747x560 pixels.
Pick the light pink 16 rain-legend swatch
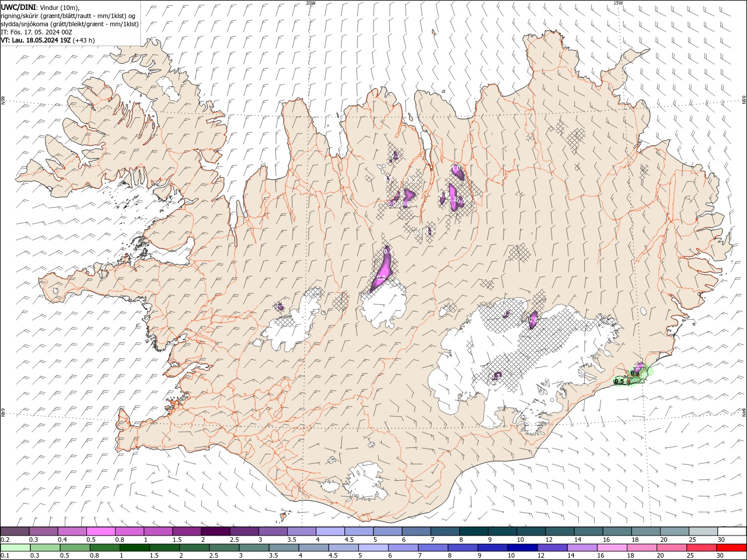click(612, 548)
